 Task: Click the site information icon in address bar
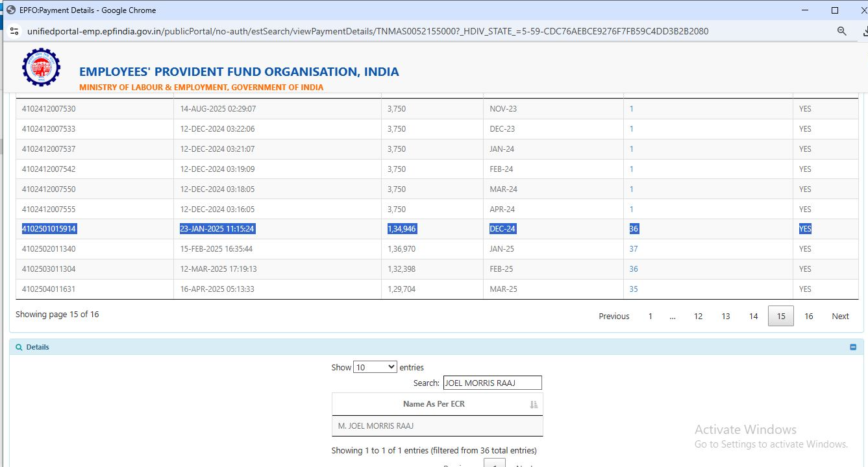tap(14, 31)
